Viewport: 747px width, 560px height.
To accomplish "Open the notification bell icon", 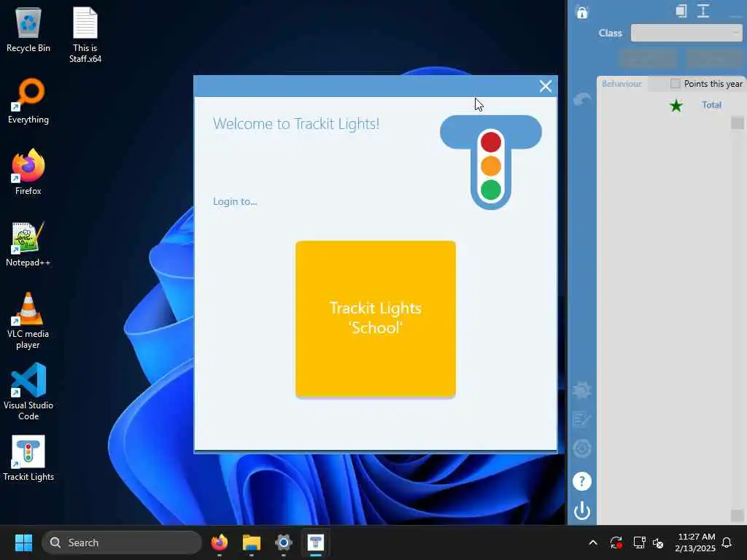I will coord(727,542).
